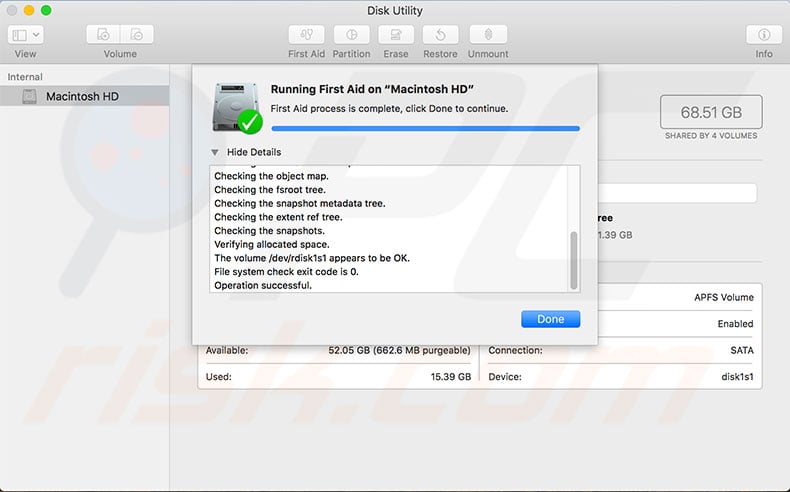
Task: Click the "Running First Aid" dialog title
Action: click(372, 89)
